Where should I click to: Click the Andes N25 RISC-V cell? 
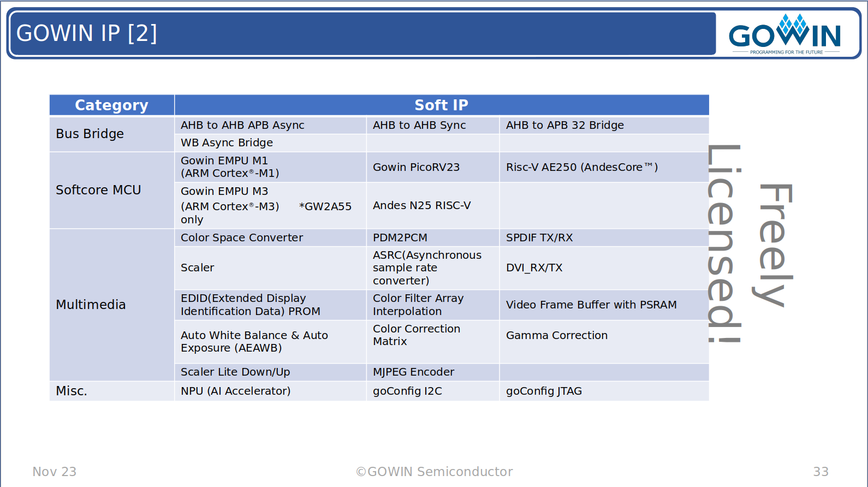(x=433, y=205)
